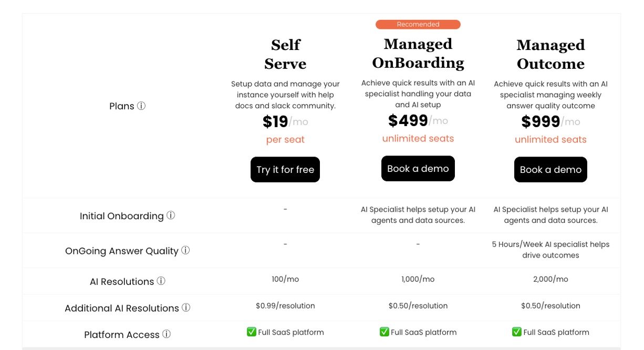Click info icon next to Platform Access
Viewport: 644px width, 350px height.
pyautogui.click(x=167, y=334)
